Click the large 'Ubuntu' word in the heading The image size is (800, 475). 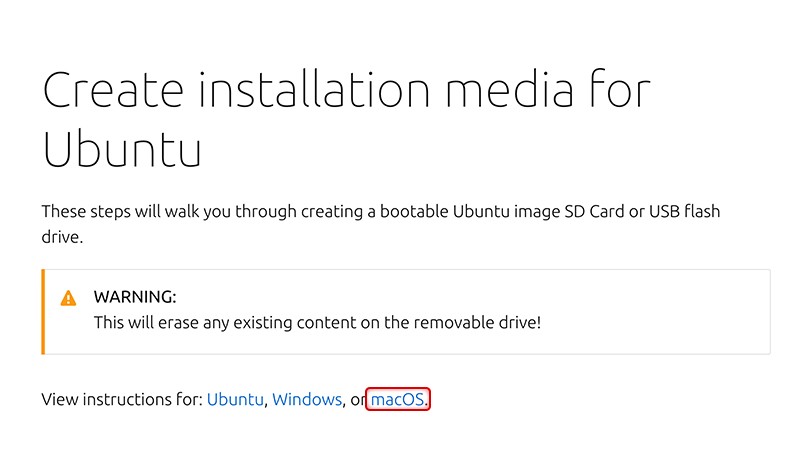tap(122, 149)
